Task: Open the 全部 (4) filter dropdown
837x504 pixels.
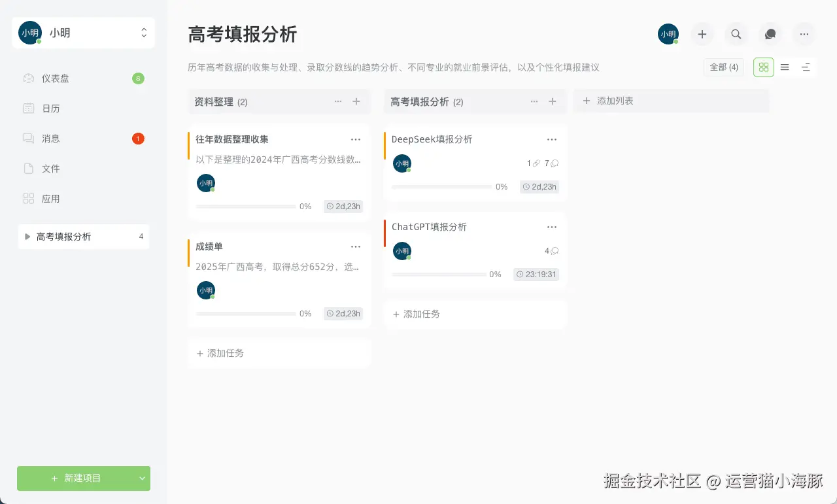Action: pos(723,67)
